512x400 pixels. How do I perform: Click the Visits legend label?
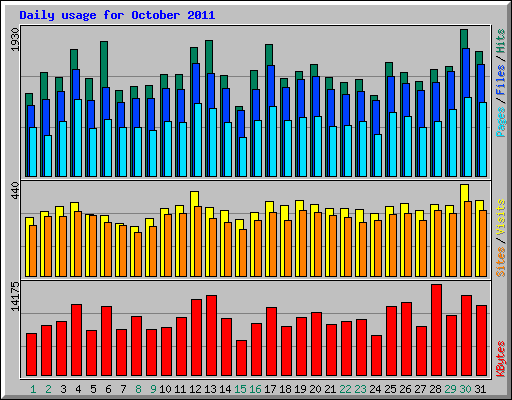pyautogui.click(x=500, y=217)
